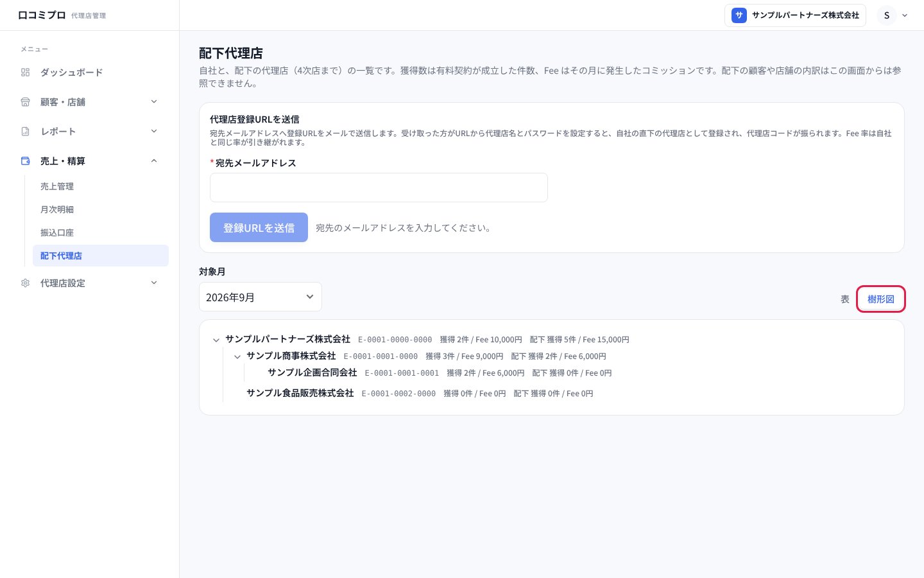924x578 pixels.
Task: Click the wallet icon beside 売上・精算
Action: (26, 161)
